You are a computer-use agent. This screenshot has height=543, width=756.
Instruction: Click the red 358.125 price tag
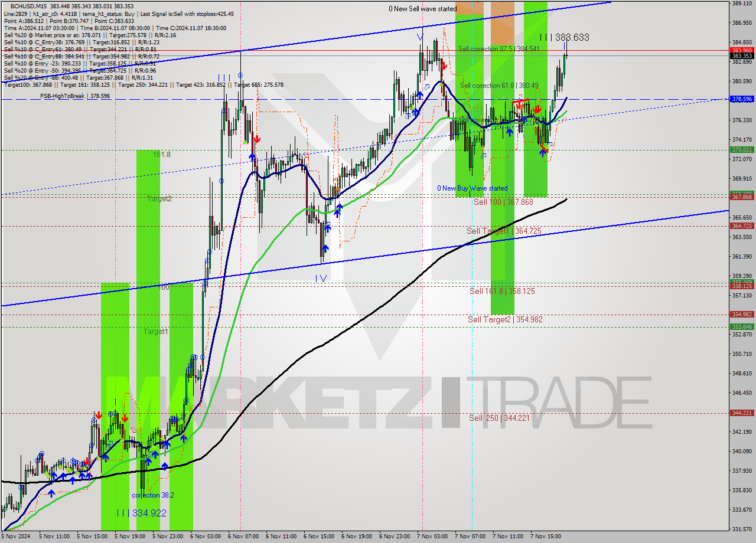coord(742,286)
